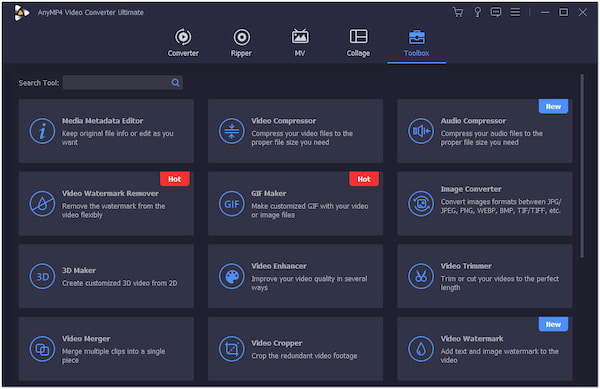Click "Make customized GIF" description
The height and width of the screenshot is (389, 600).
(x=310, y=210)
